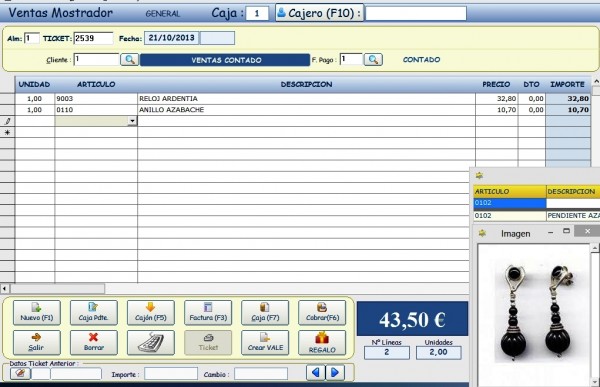This screenshot has width=600, height=387.
Task: Delete with the Borrar button
Action: 93,343
